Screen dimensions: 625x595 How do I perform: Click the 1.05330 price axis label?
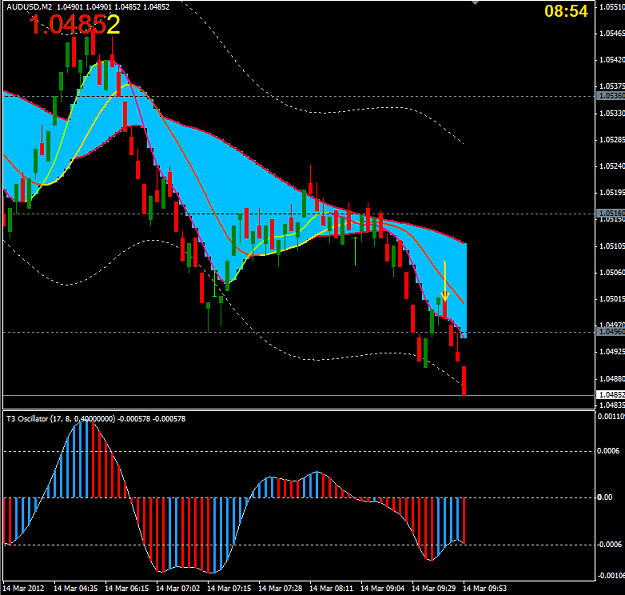pos(612,114)
